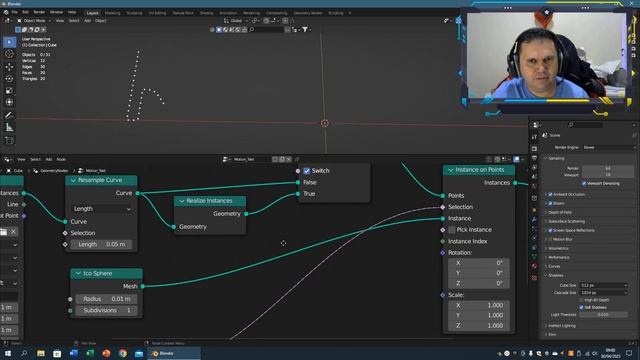Click the viewport filter funnel icon
640x360 pixels.
tap(305, 29)
